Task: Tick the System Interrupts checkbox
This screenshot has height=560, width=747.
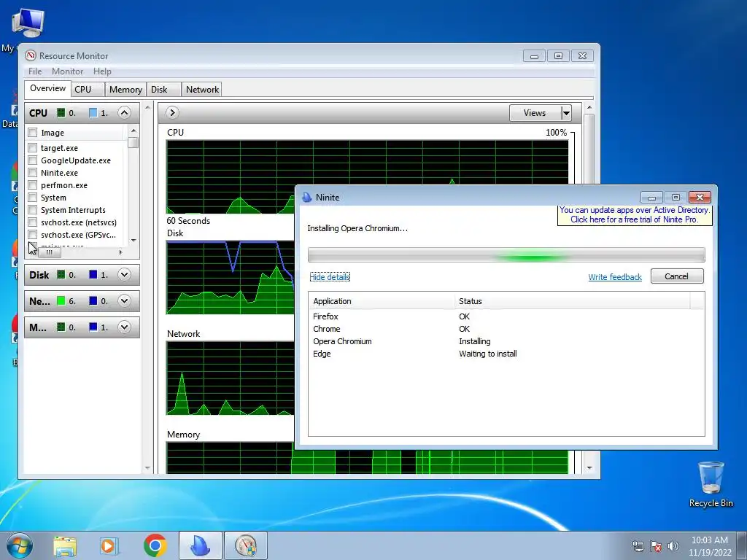Action: [x=32, y=209]
